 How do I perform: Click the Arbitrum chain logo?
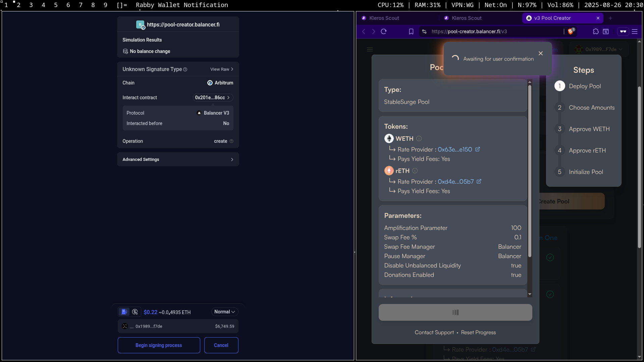tap(210, 83)
